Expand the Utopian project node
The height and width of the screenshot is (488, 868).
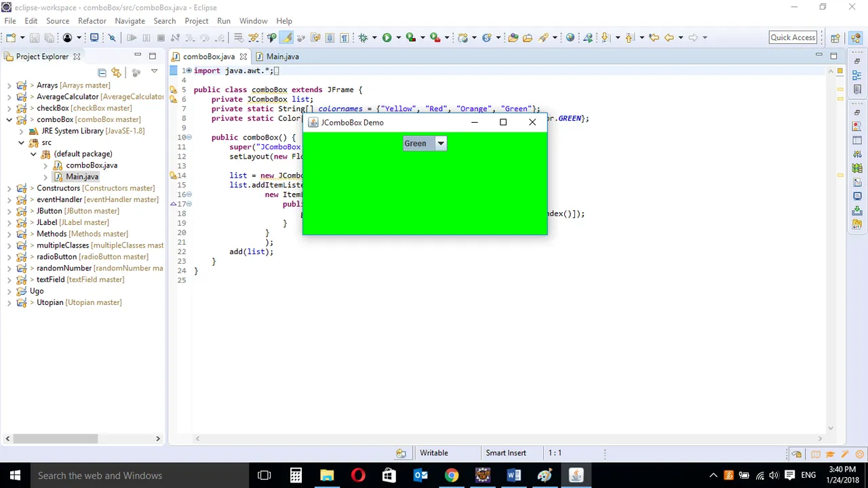[x=9, y=302]
